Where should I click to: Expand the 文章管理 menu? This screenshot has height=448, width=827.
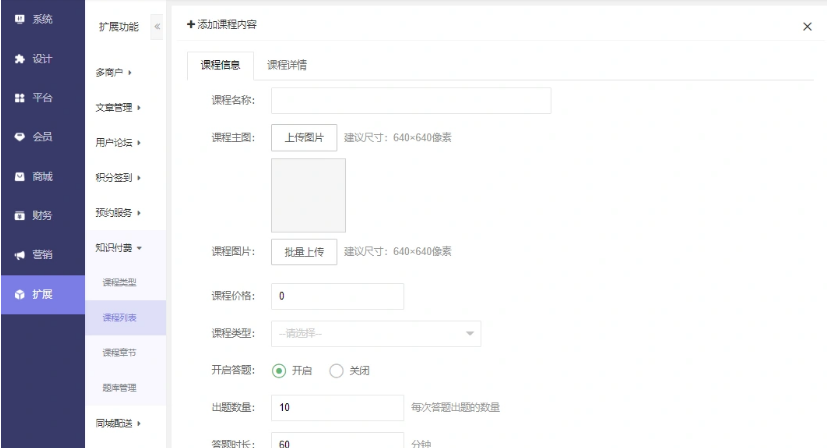tap(118, 108)
